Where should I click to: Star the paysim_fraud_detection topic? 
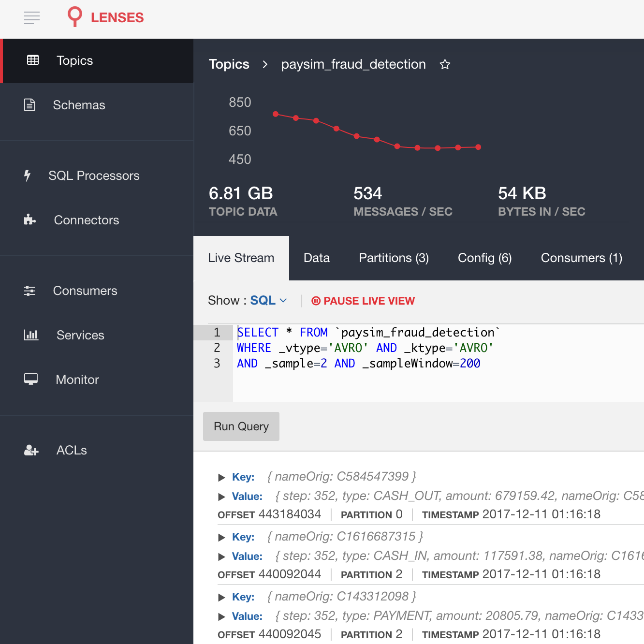click(x=445, y=64)
